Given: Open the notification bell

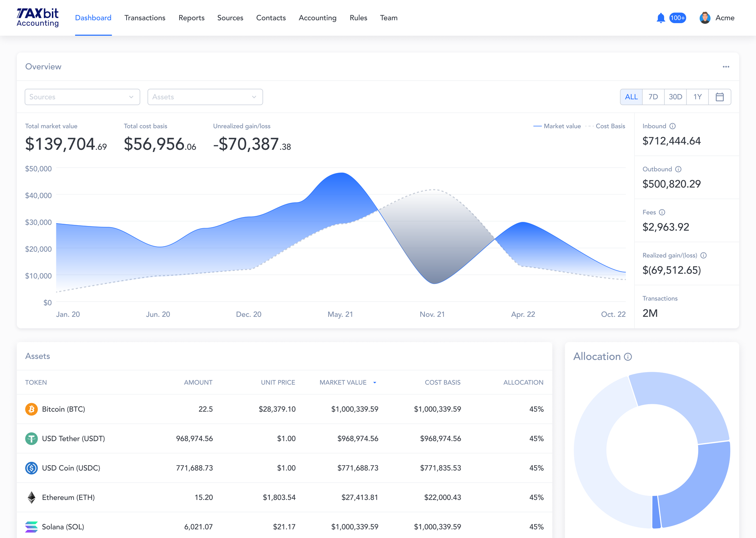Looking at the screenshot, I should point(660,18).
